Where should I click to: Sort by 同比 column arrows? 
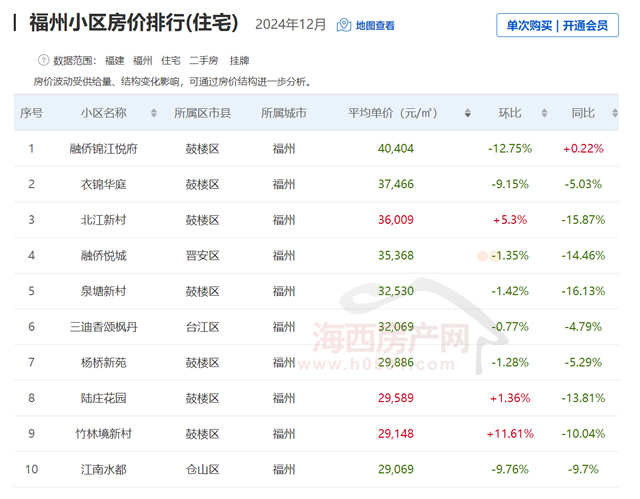615,113
